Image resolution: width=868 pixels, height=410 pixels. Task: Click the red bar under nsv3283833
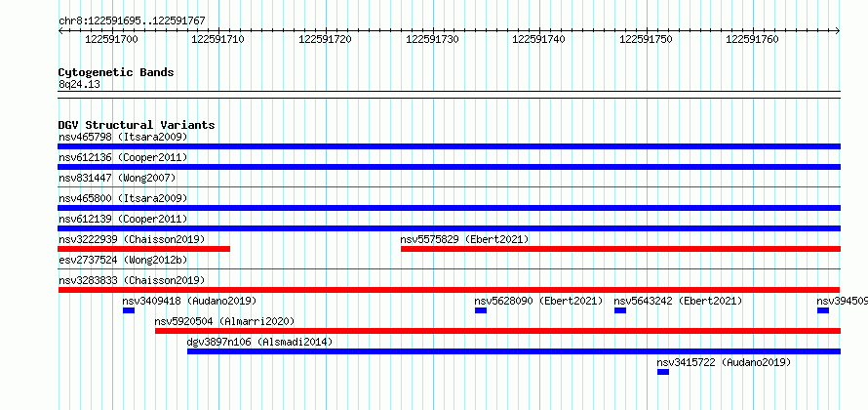pyautogui.click(x=449, y=290)
